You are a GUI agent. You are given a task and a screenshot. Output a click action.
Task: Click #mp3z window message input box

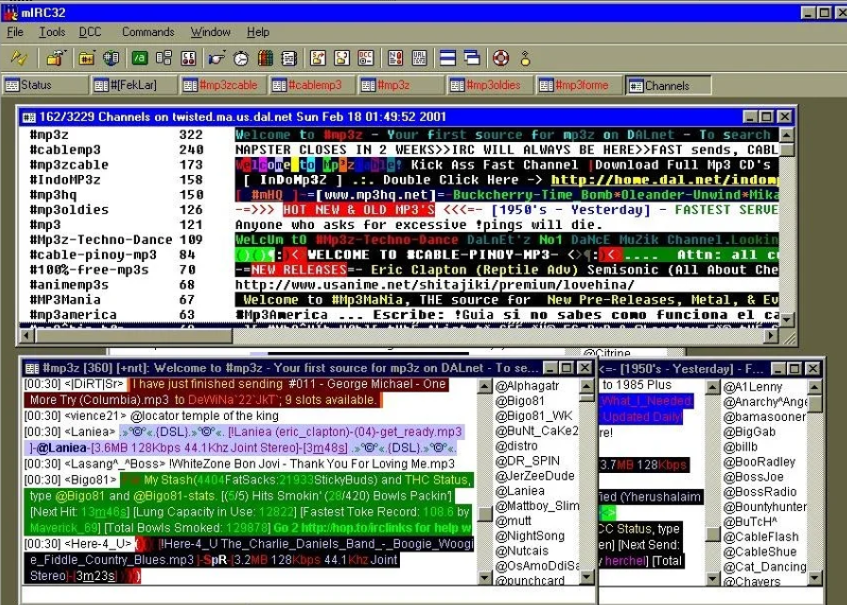click(308, 595)
